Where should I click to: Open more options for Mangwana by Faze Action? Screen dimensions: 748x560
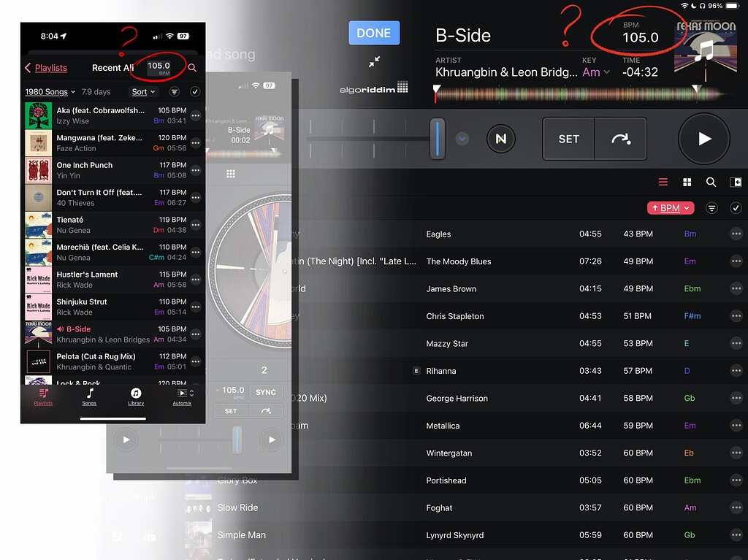[196, 142]
